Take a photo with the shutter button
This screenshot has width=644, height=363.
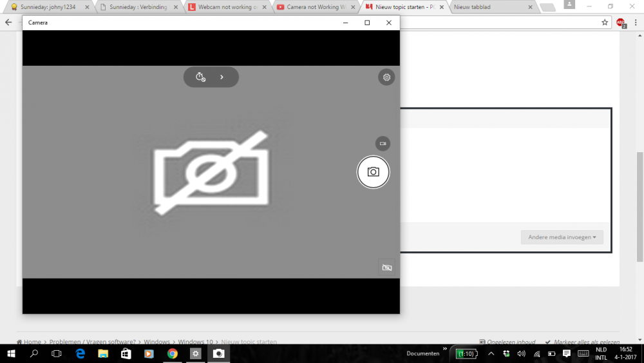(373, 172)
